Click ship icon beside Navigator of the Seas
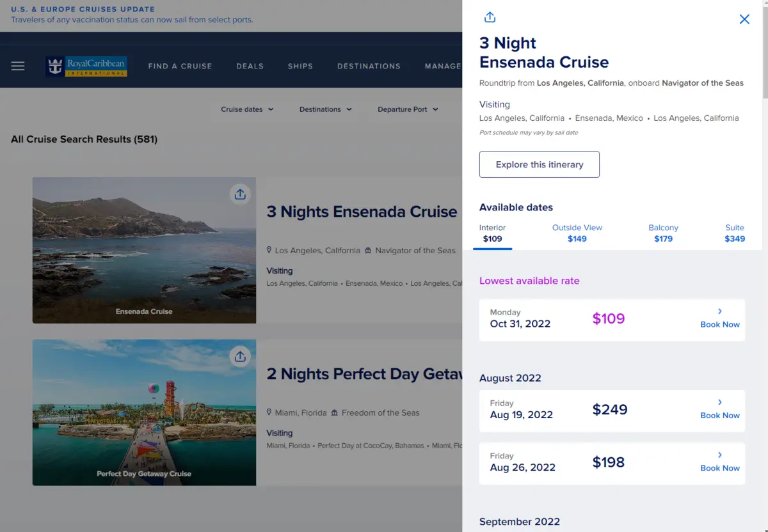Screen dimensions: 768x532 (x=368, y=251)
